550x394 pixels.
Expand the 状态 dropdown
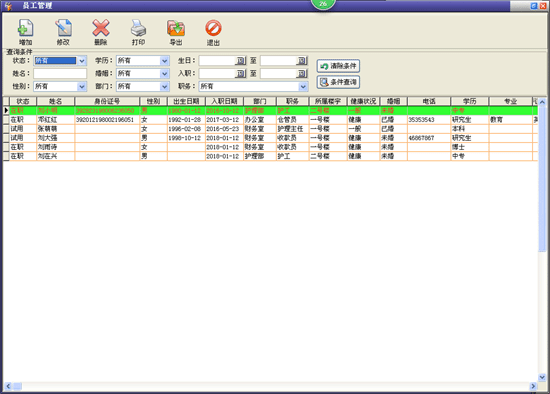click(81, 61)
